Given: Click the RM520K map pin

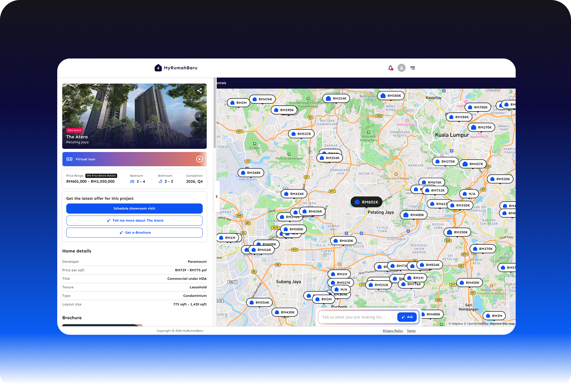Looking at the screenshot, I should pos(500,179).
